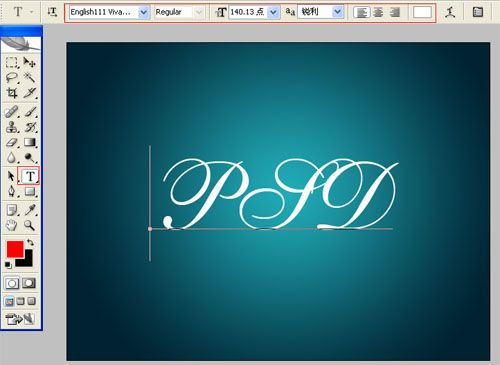The width and height of the screenshot is (500, 365).
Task: Select the Pen tool
Action: point(12,192)
